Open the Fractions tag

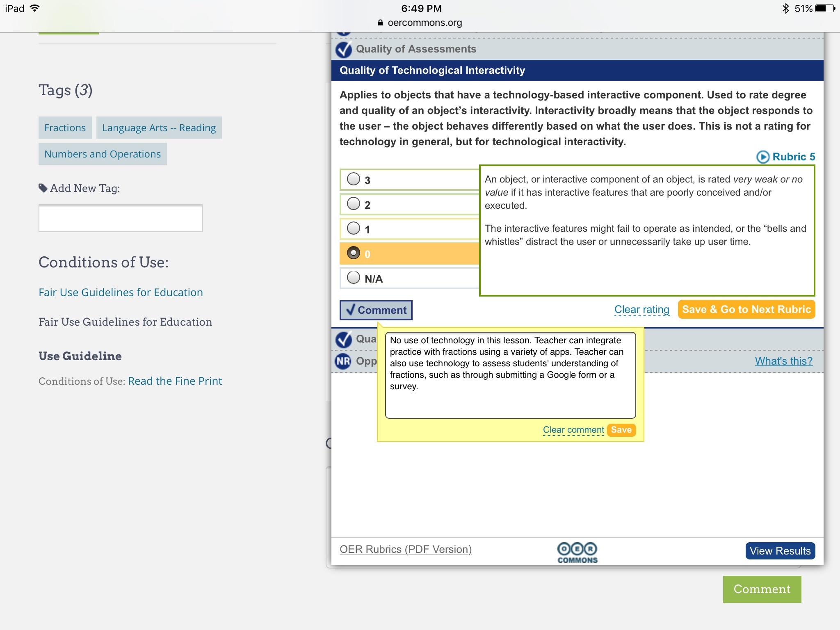tap(65, 128)
